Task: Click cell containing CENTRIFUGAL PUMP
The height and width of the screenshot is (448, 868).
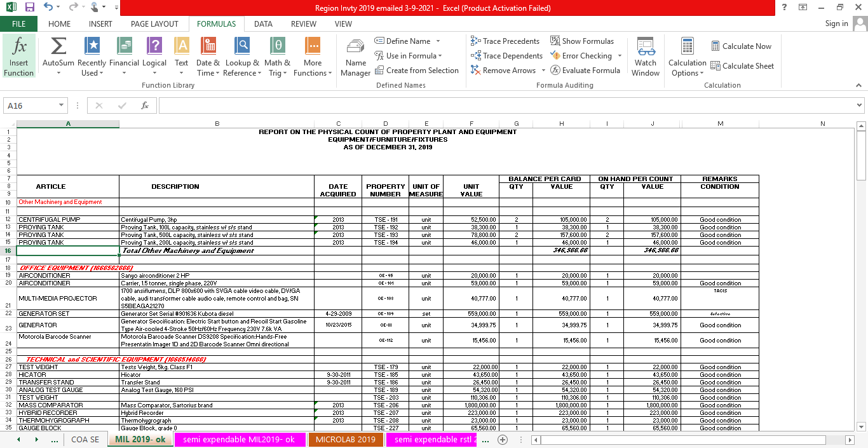Action: pyautogui.click(x=68, y=219)
